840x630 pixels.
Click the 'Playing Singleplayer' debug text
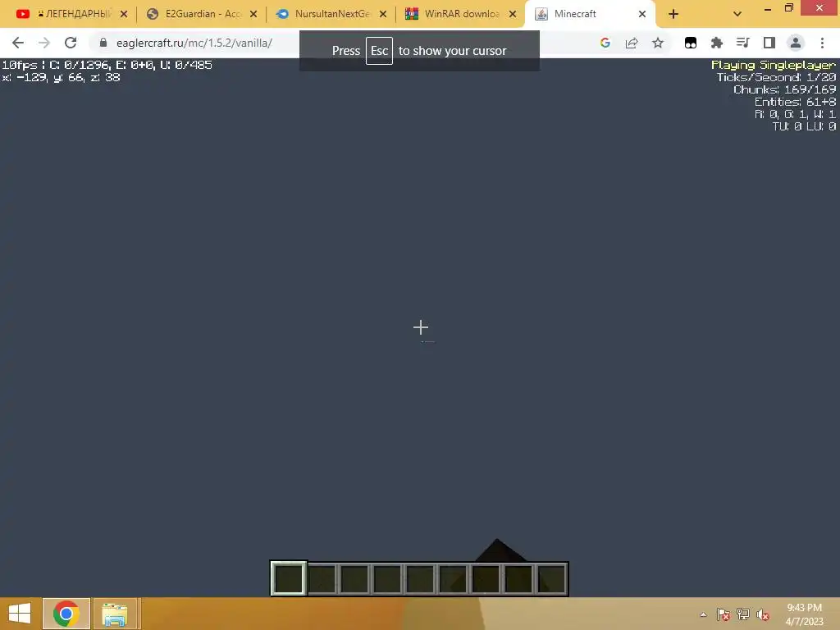coord(774,65)
